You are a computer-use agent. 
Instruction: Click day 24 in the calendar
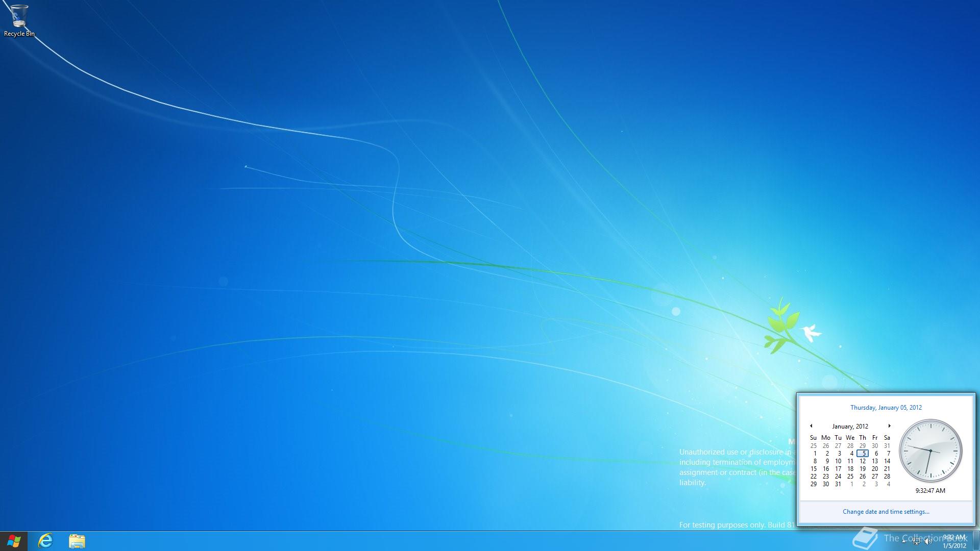click(838, 477)
